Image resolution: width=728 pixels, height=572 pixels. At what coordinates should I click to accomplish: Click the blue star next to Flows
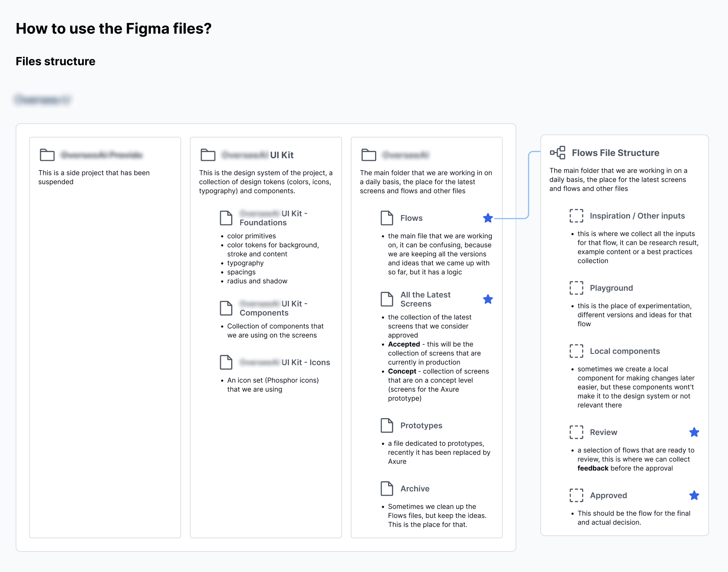pos(488,218)
